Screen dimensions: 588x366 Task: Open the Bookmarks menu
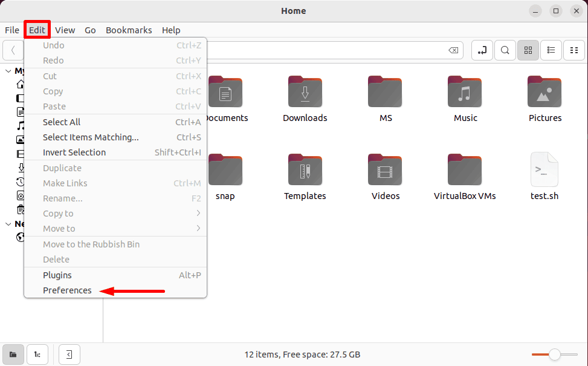pyautogui.click(x=129, y=30)
